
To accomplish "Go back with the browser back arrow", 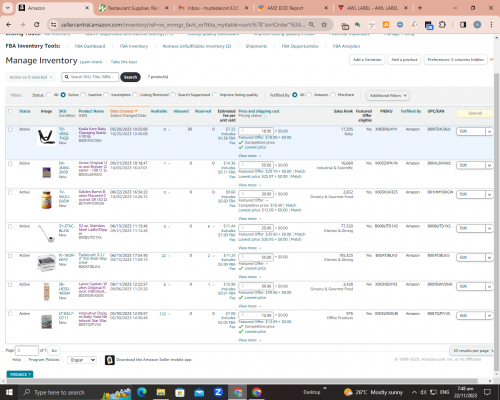I will pos(9,25).
